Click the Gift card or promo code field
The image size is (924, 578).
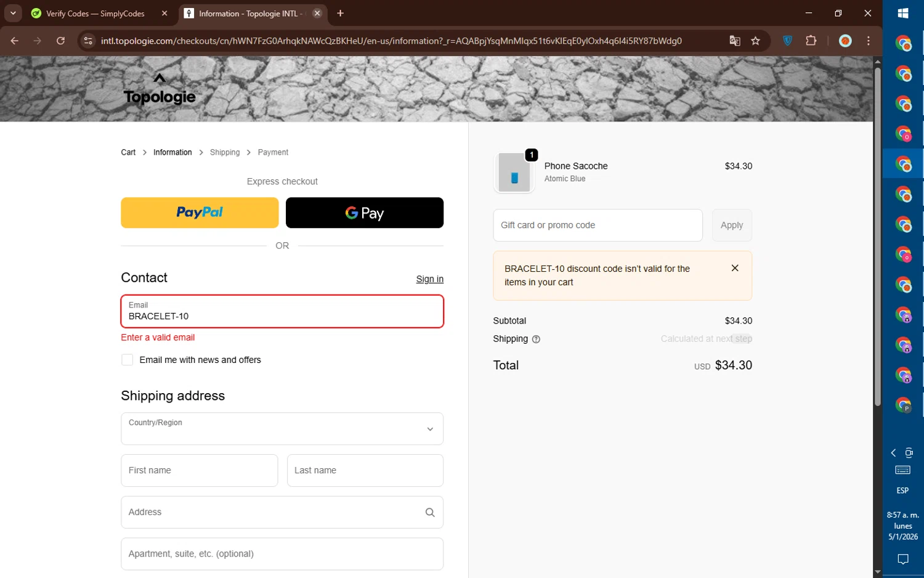tap(598, 225)
